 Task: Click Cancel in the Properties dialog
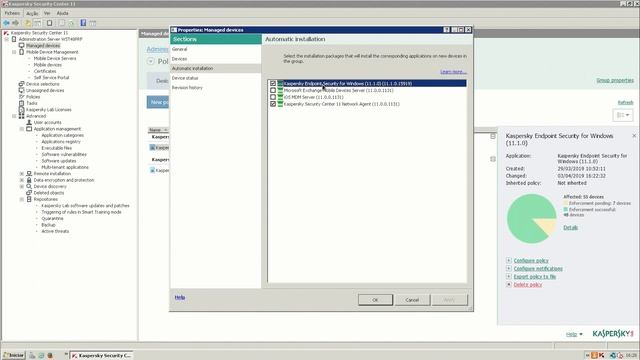[x=412, y=300]
